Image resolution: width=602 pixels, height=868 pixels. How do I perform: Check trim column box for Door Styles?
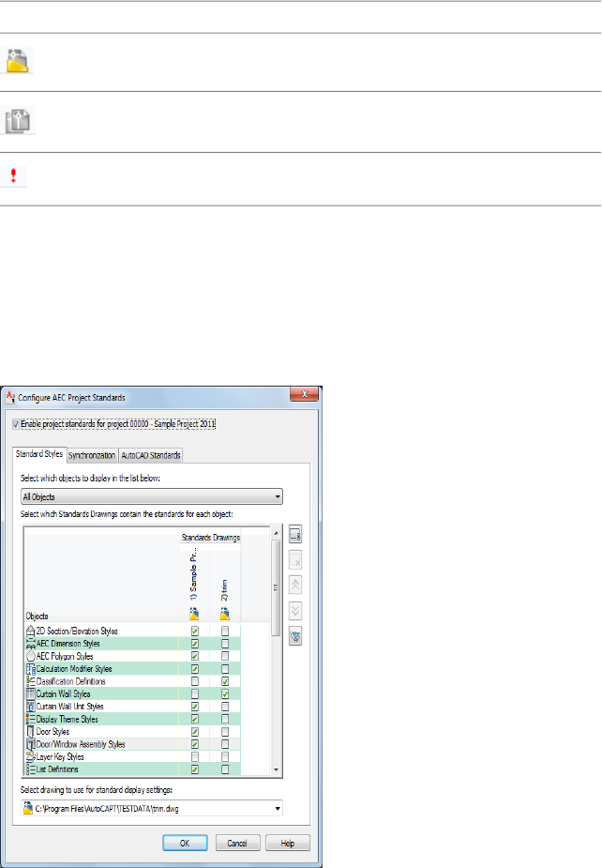click(x=225, y=732)
